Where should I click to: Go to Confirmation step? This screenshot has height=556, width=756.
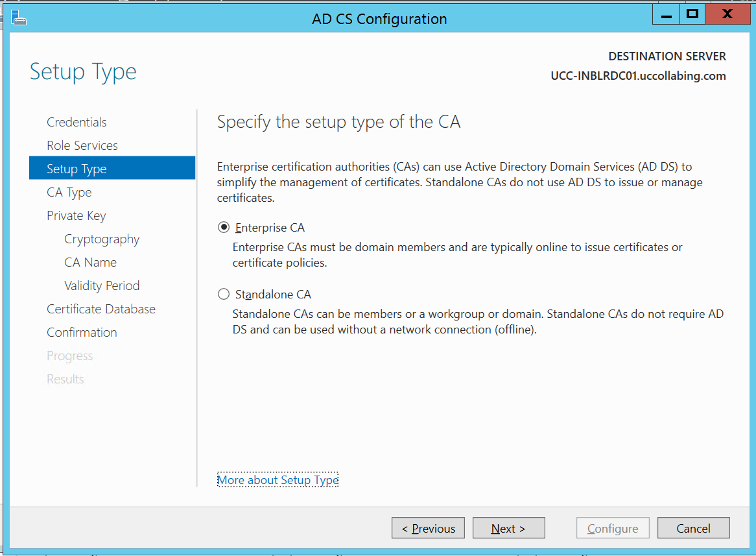[x=82, y=332]
